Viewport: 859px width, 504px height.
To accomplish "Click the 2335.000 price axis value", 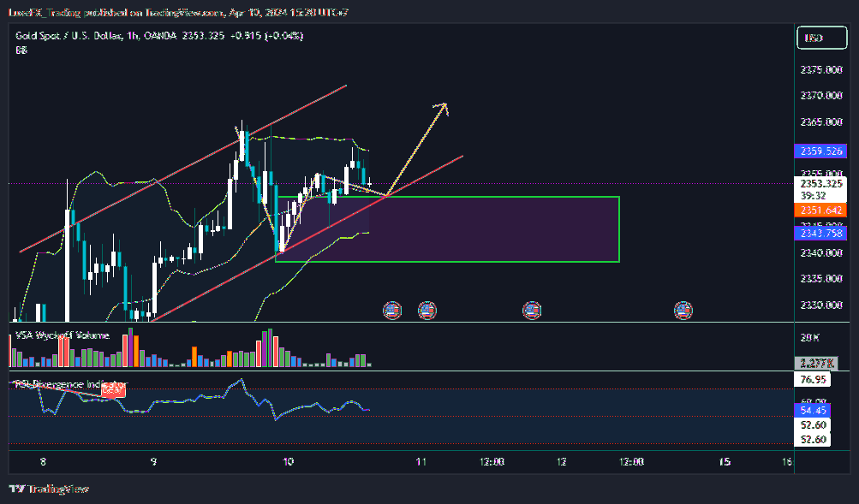I will click(820, 279).
